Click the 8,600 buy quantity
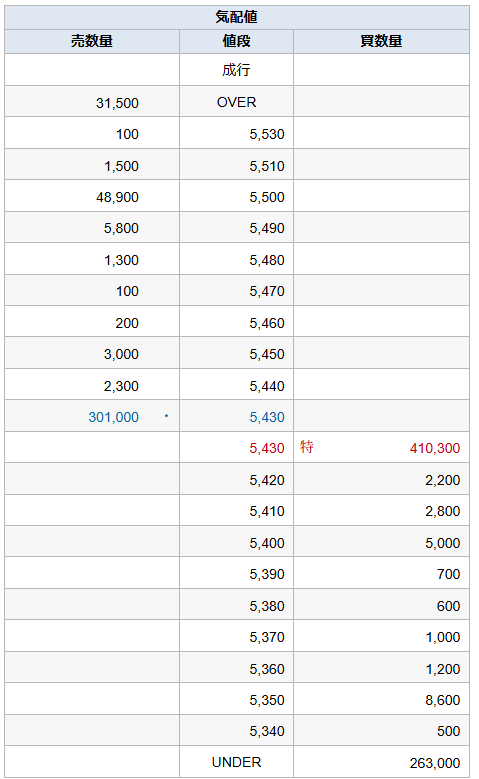Viewport: 479px width, 779px height. pyautogui.click(x=442, y=700)
